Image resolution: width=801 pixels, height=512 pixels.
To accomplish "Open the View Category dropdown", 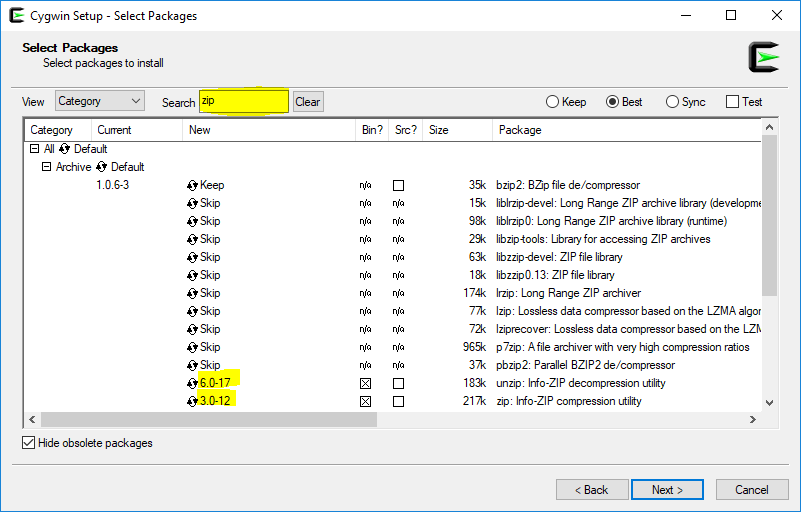I will 100,101.
